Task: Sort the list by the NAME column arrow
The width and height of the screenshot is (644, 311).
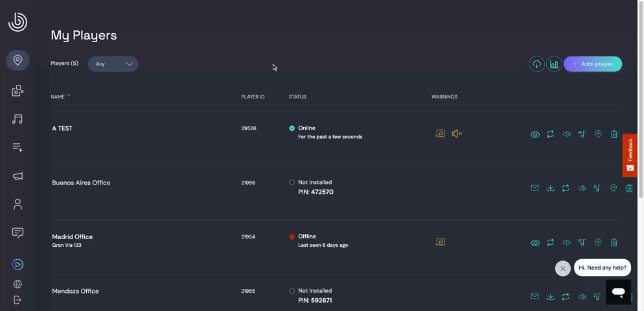Action: [x=69, y=96]
